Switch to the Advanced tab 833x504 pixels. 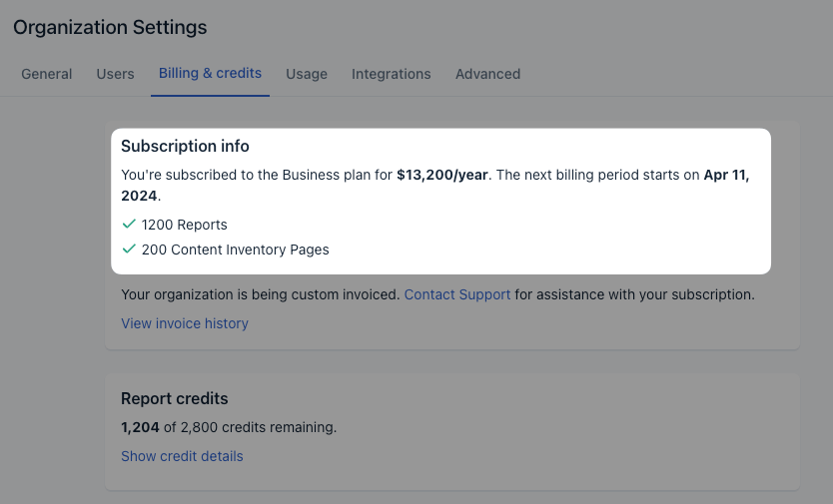[487, 74]
